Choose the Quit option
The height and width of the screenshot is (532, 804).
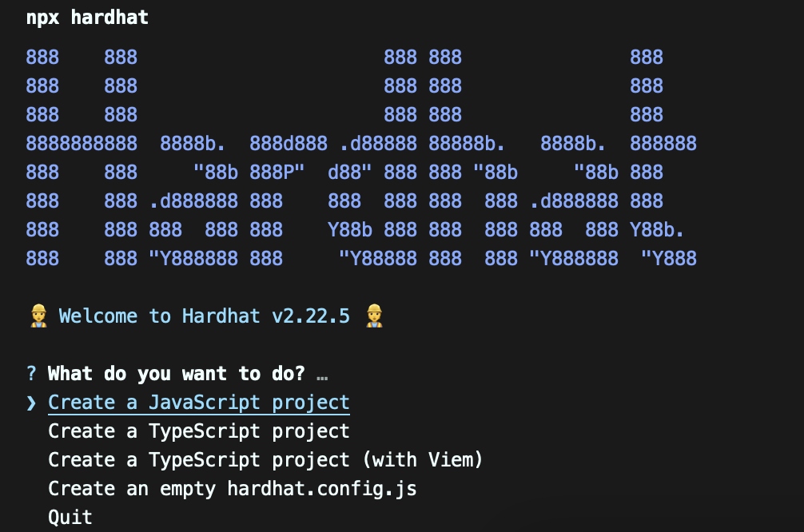click(x=70, y=518)
